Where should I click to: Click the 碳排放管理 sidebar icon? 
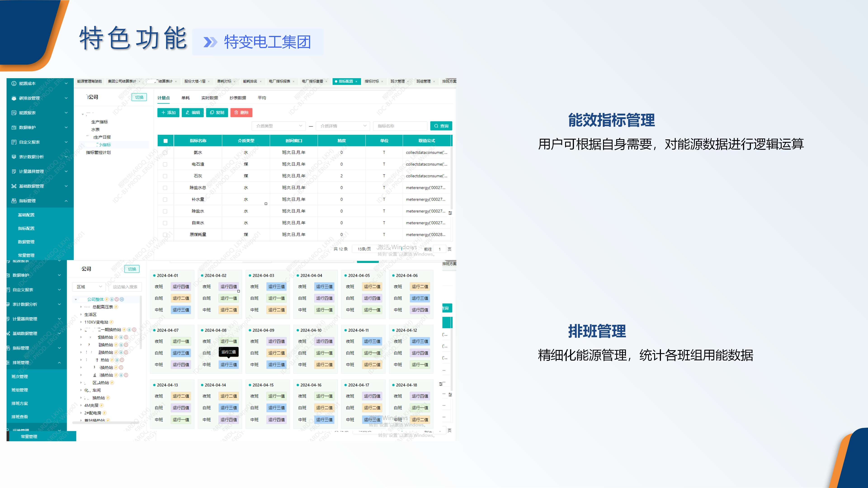[x=14, y=98]
